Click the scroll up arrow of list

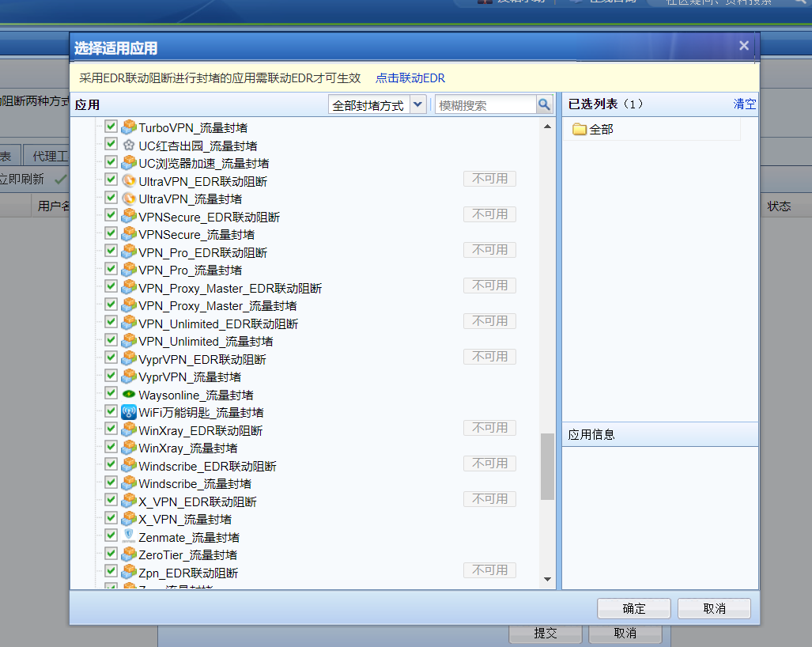click(x=548, y=127)
